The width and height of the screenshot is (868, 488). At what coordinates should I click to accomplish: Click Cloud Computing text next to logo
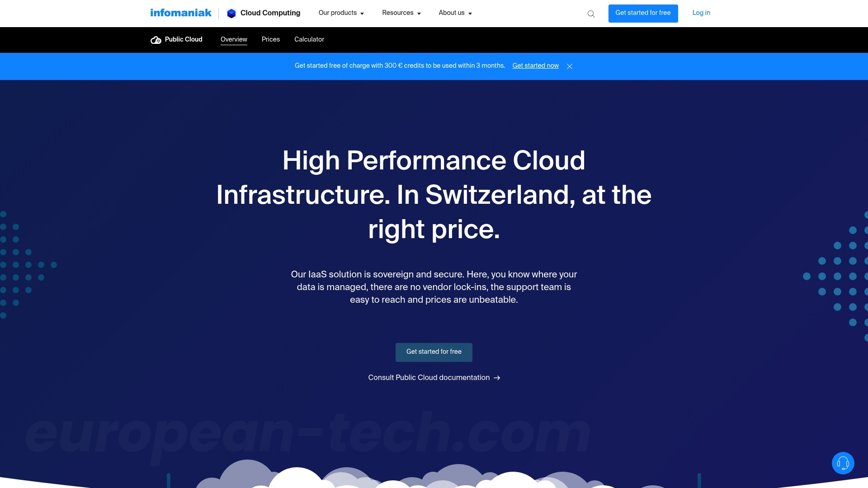[270, 13]
